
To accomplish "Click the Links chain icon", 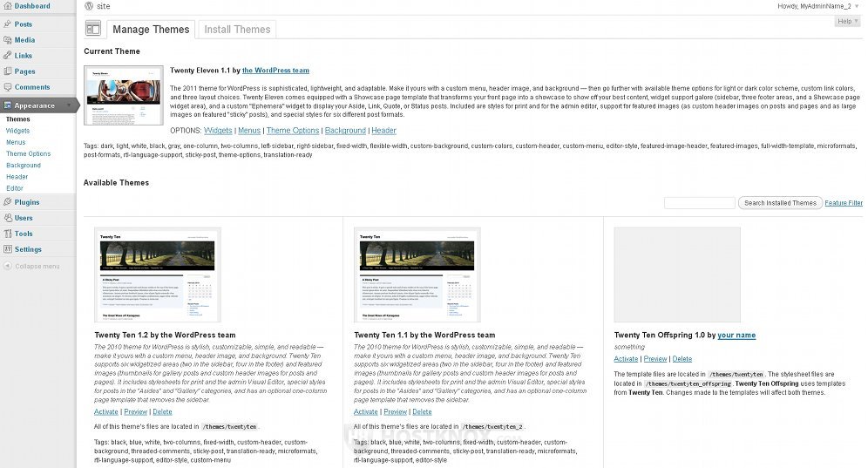I will (x=8, y=56).
